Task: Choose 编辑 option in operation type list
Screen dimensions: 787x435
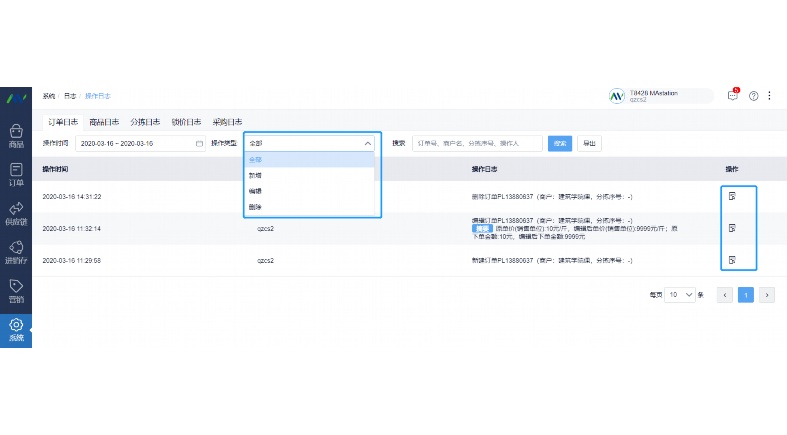Action: pyautogui.click(x=310, y=191)
